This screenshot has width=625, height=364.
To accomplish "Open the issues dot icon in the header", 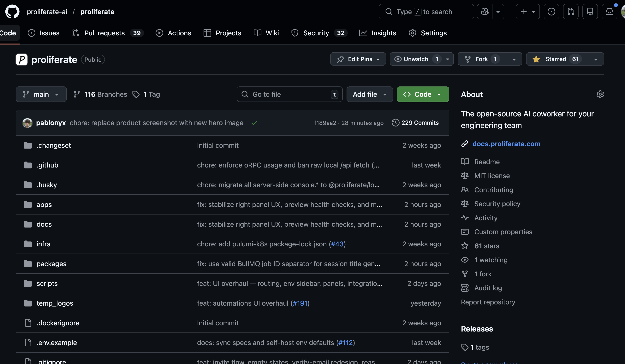I will coord(551,11).
